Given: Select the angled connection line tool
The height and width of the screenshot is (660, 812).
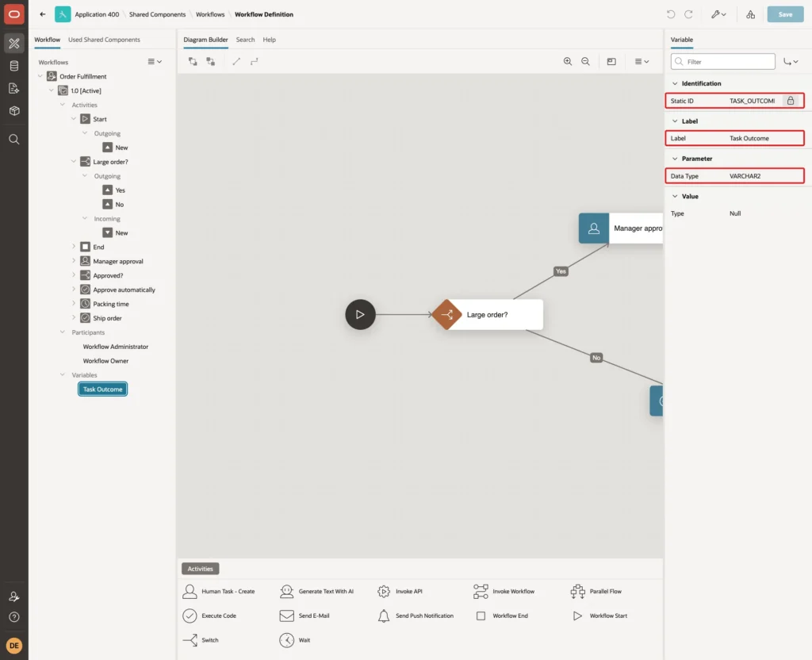Looking at the screenshot, I should (x=254, y=62).
